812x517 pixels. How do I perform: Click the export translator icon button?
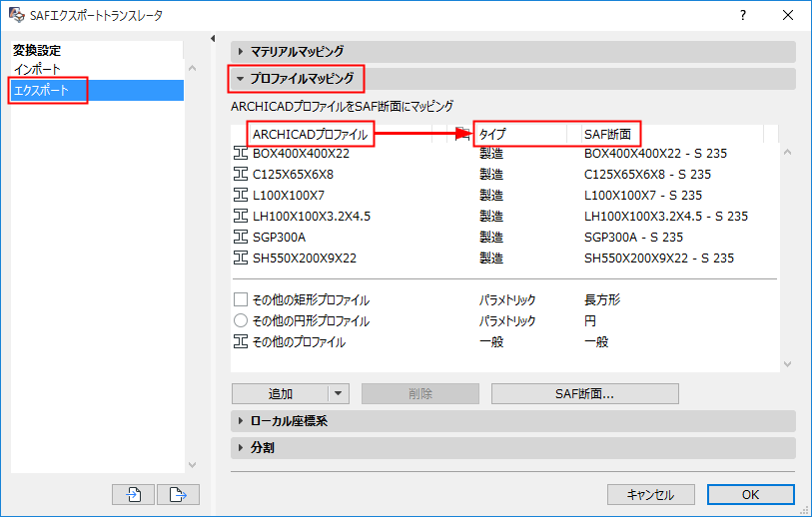(x=178, y=494)
